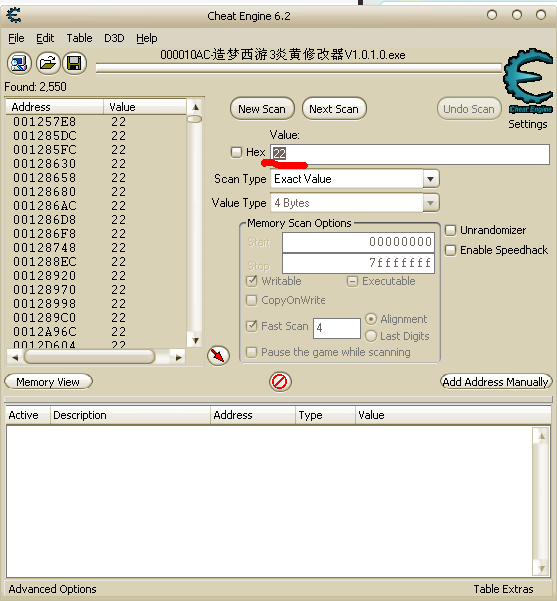Click the Address column header in results
The image size is (557, 601).
[x=55, y=107]
